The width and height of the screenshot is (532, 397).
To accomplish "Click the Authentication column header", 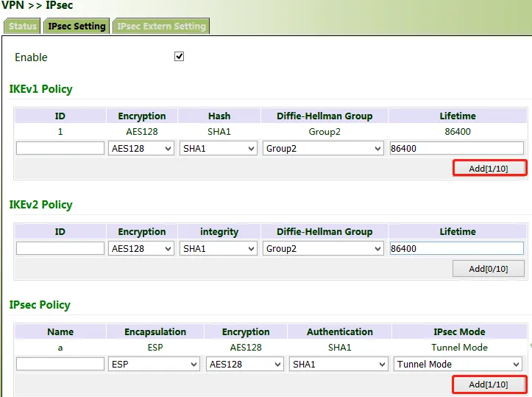I will pyautogui.click(x=340, y=331).
